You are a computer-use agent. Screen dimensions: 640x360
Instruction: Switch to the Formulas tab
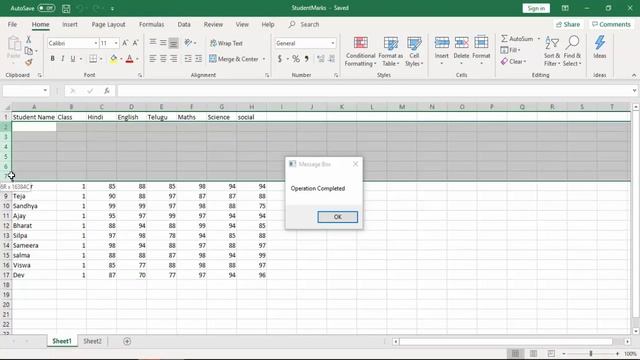pos(151,24)
